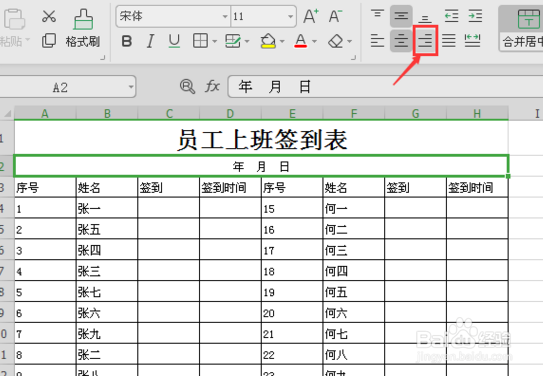Open Name Box dropdown arrow

click(x=131, y=87)
